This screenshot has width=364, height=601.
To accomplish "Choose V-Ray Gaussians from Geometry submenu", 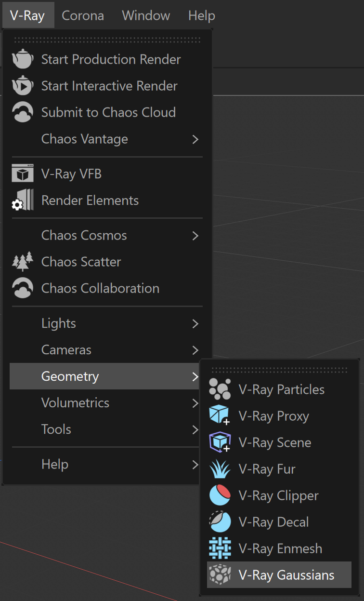I will point(279,574).
